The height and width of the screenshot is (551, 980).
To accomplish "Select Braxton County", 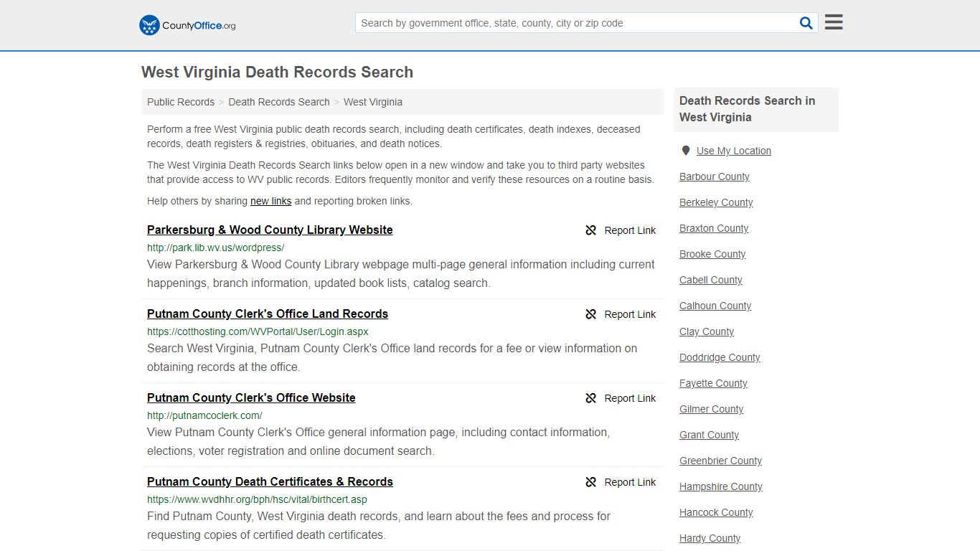I will click(714, 228).
